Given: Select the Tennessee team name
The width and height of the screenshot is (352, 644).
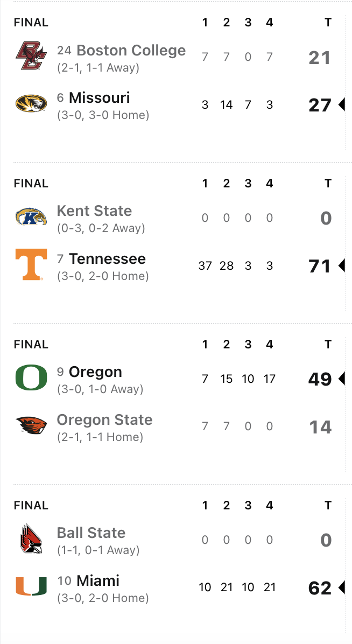Looking at the screenshot, I should [x=107, y=259].
